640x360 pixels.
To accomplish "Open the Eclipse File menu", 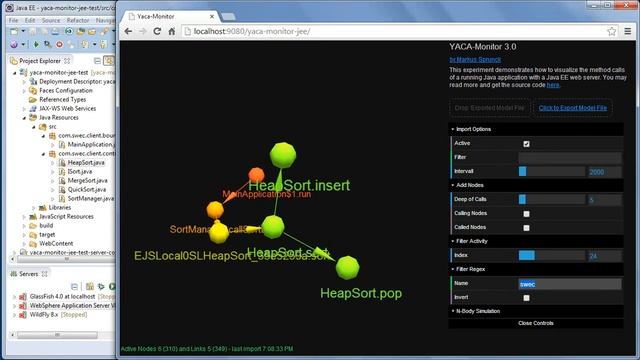I will [x=13, y=20].
